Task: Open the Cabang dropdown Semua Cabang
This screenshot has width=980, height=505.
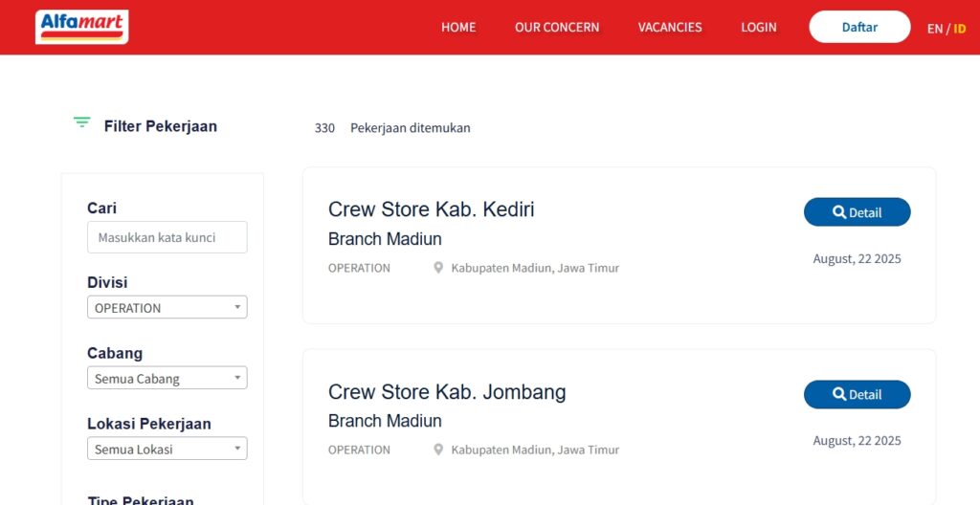Action: (x=167, y=378)
